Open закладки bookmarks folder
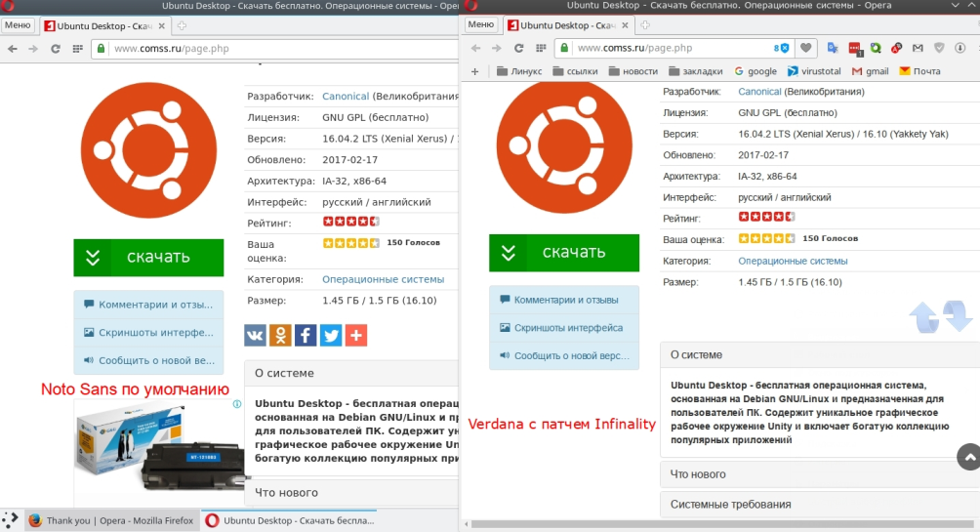 [x=695, y=71]
